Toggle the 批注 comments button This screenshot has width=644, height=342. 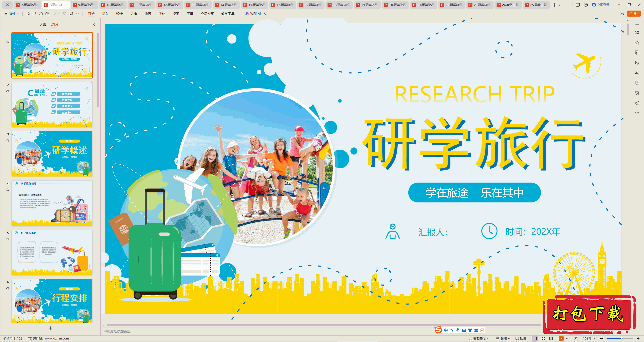point(520,338)
